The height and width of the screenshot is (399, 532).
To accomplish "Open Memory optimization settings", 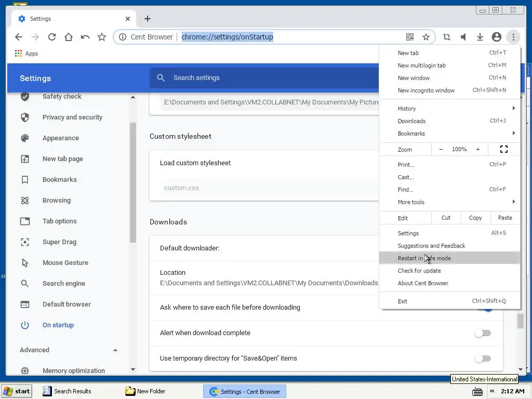I will 74,370.
